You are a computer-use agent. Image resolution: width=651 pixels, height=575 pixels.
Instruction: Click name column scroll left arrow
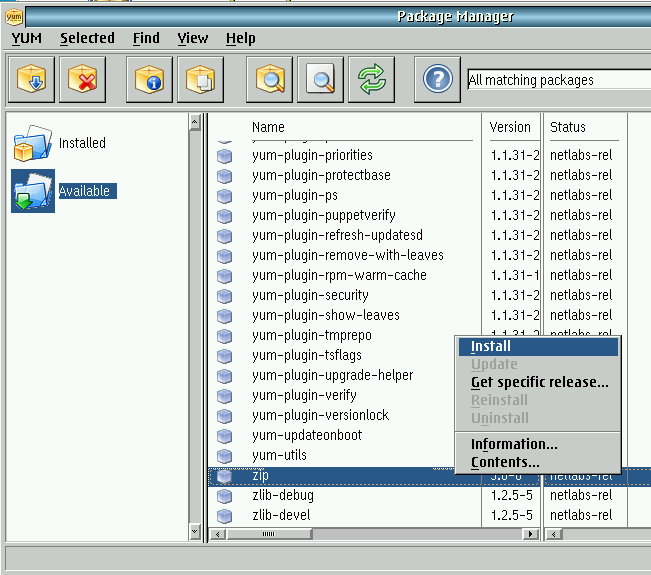(218, 534)
